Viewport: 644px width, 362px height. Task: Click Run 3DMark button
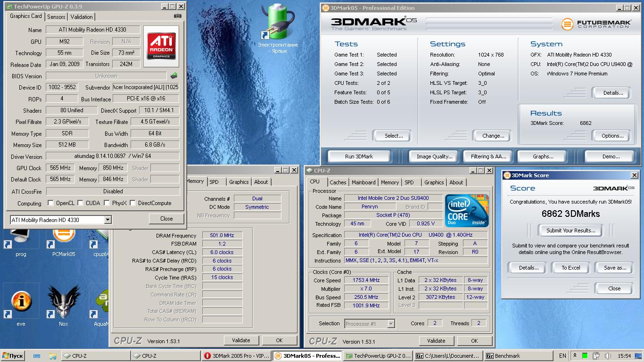tap(359, 156)
